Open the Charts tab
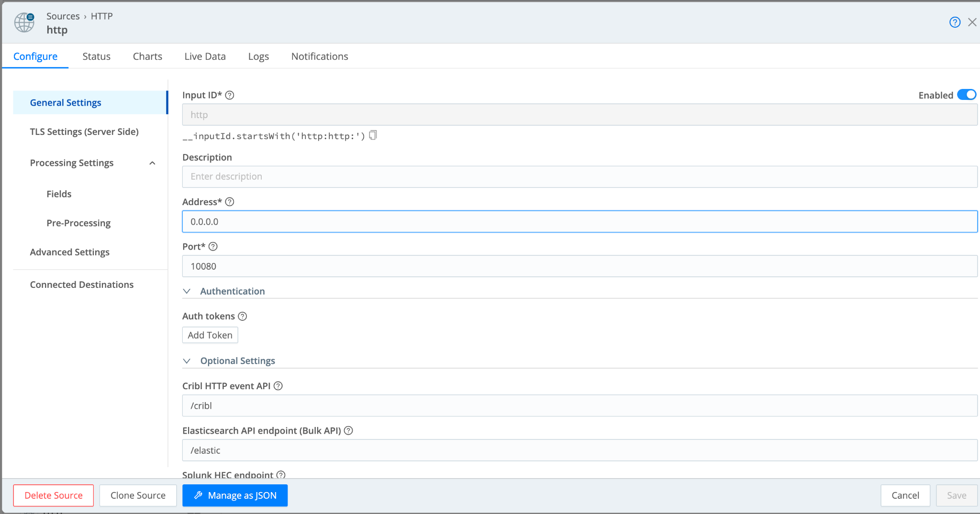980x514 pixels. (147, 56)
